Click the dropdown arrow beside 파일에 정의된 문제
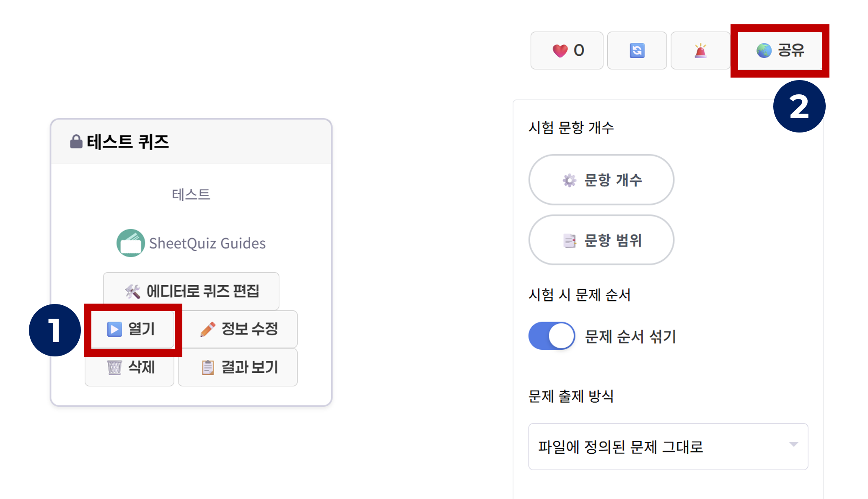Image resolution: width=868 pixels, height=499 pixels. [793, 444]
